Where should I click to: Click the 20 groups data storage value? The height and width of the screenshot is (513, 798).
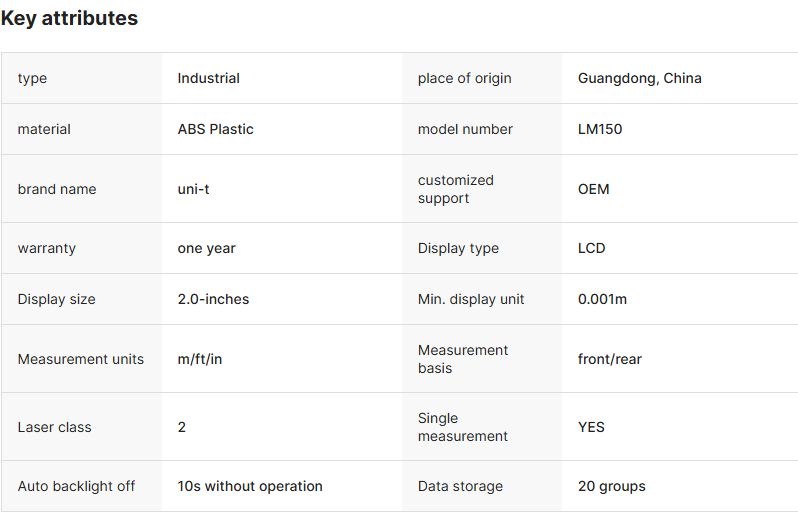(x=611, y=486)
